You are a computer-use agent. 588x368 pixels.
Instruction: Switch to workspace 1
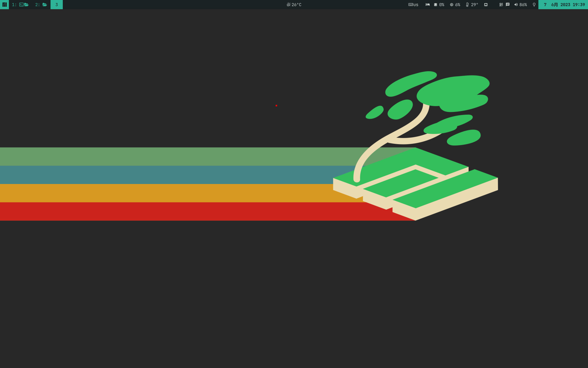[20, 5]
